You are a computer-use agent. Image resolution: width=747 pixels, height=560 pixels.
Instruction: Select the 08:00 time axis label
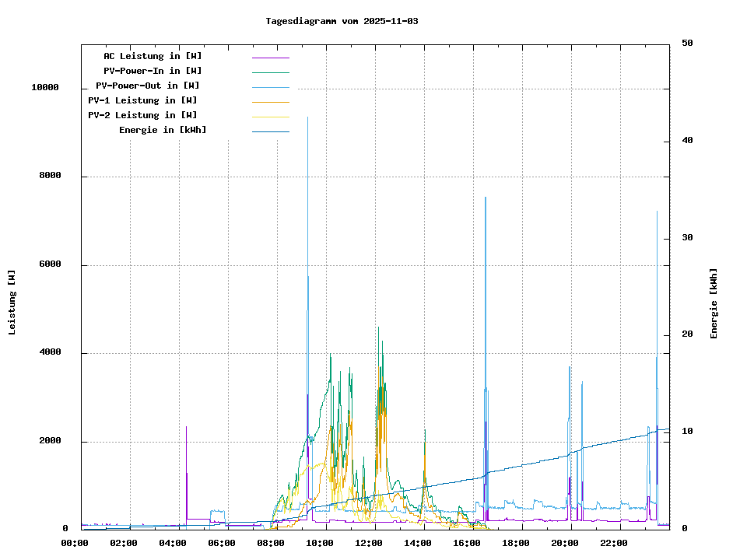coord(272,543)
